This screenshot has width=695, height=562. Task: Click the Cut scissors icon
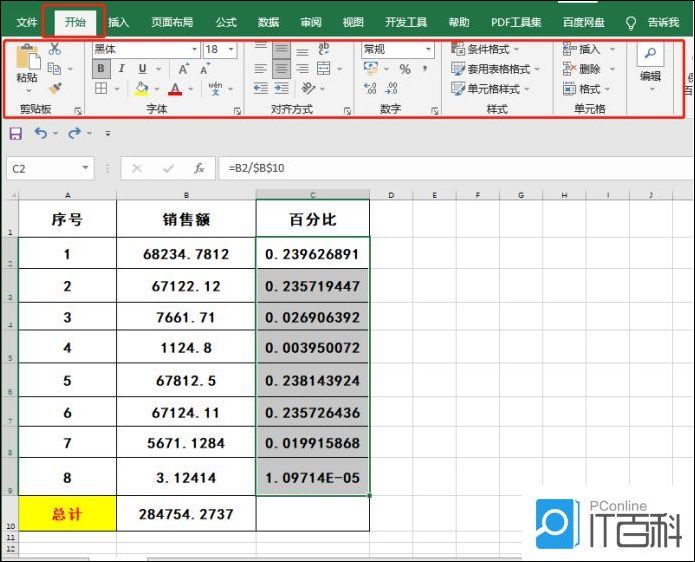(54, 49)
